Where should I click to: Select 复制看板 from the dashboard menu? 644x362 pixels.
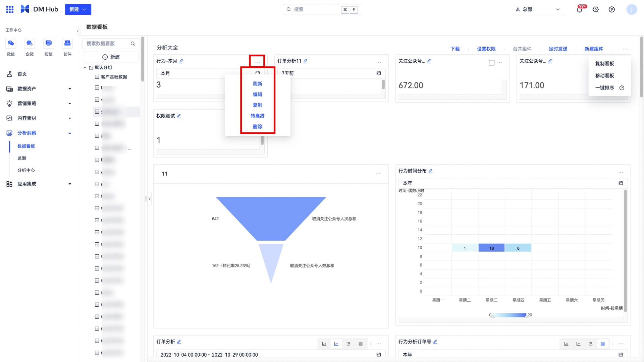604,64
